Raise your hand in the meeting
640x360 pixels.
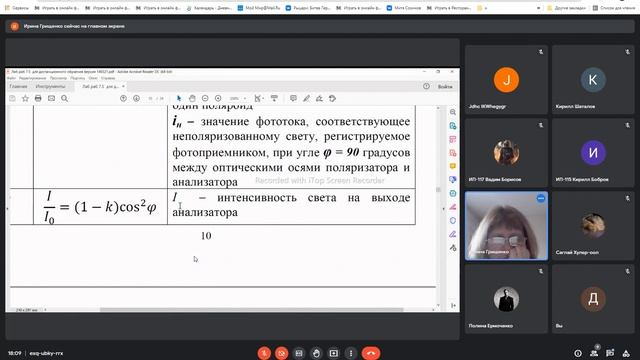[316, 353]
